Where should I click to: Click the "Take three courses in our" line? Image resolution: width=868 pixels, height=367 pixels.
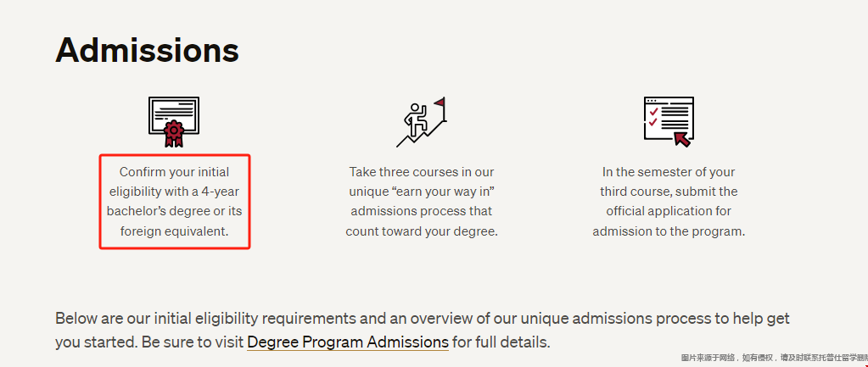[421, 172]
